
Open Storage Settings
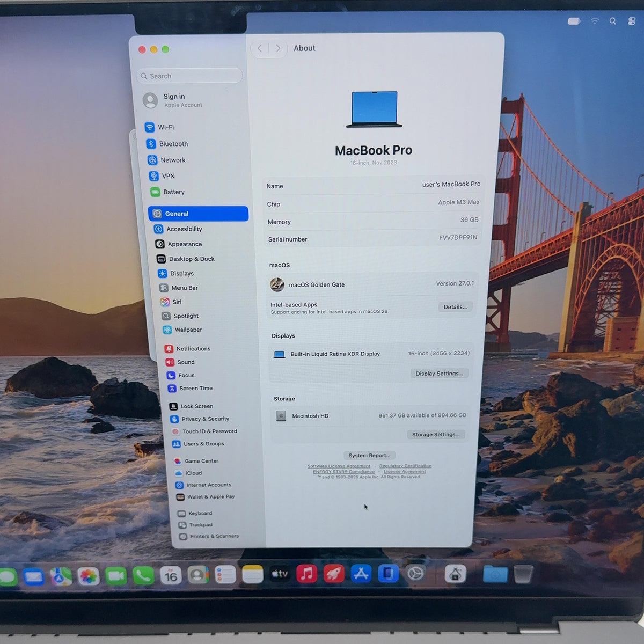436,435
